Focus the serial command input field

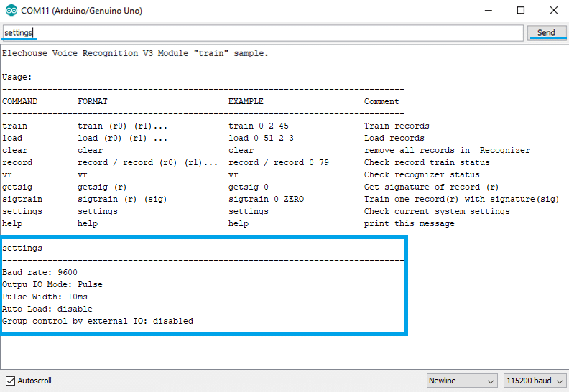pyautogui.click(x=263, y=32)
